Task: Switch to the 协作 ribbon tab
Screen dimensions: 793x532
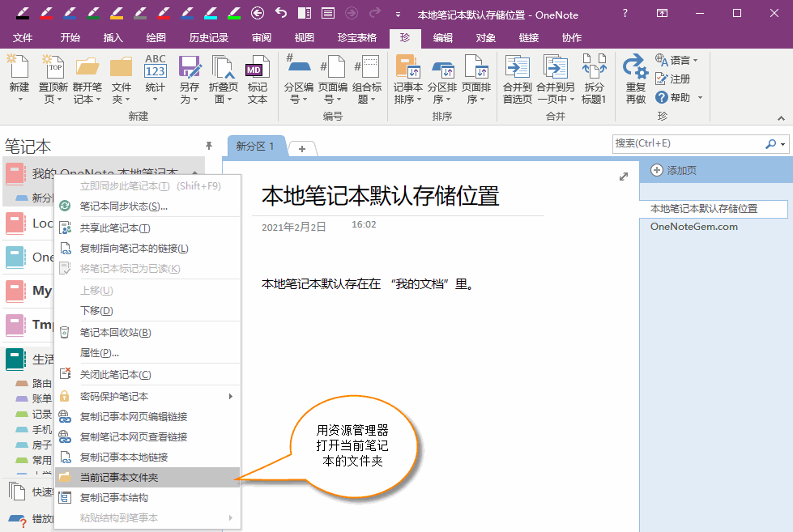Action: (x=572, y=38)
